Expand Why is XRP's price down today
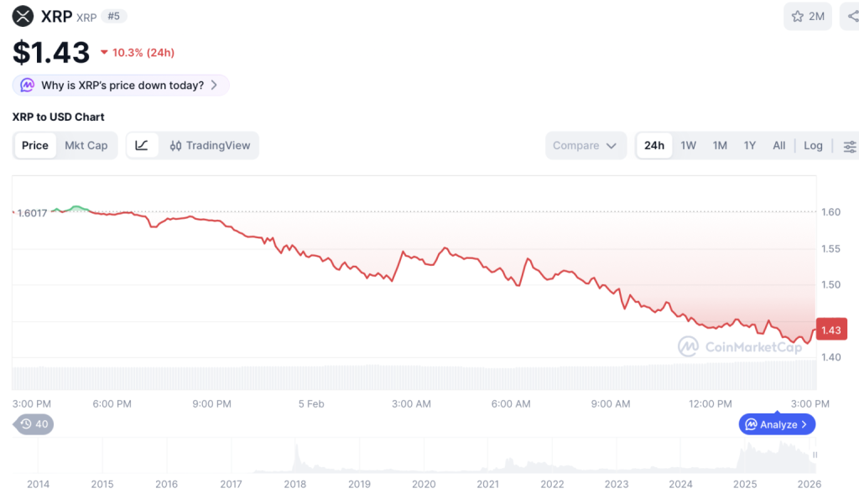 pyautogui.click(x=121, y=85)
